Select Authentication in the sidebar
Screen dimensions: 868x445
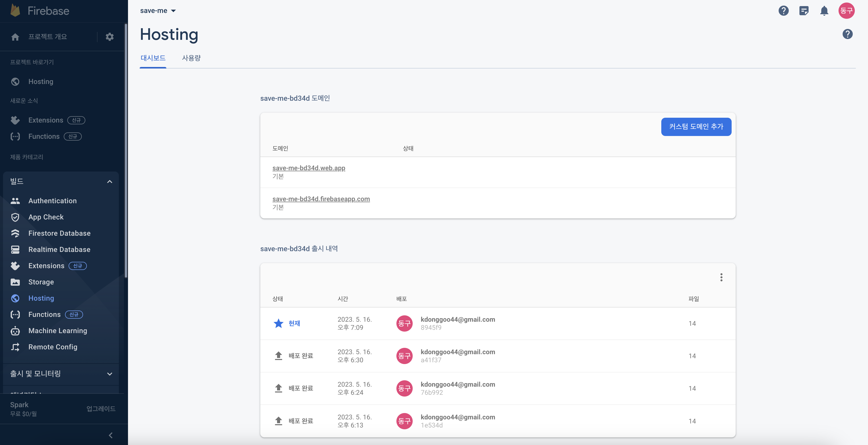pos(53,201)
